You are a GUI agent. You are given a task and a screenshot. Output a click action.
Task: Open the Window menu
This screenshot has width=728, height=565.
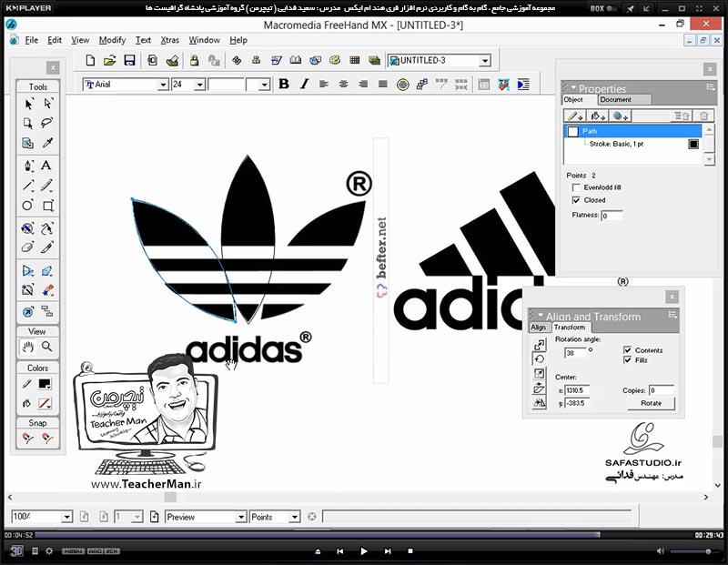point(204,40)
